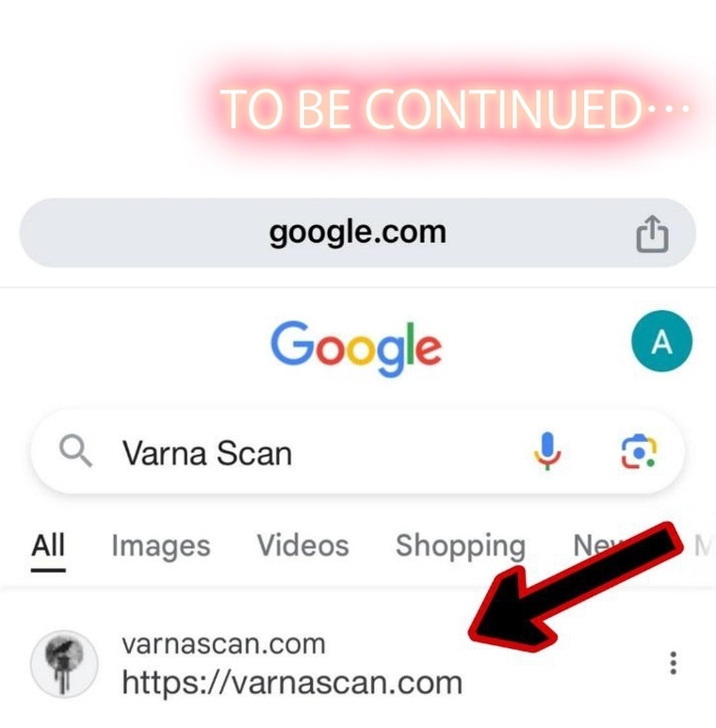Image resolution: width=716 pixels, height=728 pixels.
Task: Click the red-outlined black arrow graphic
Action: click(x=576, y=588)
